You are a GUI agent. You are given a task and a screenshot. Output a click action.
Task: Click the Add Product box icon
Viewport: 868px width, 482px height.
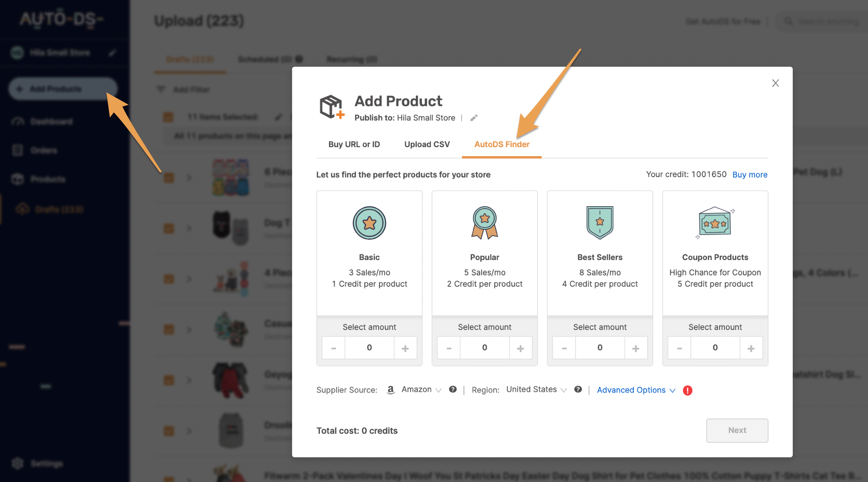coord(332,107)
